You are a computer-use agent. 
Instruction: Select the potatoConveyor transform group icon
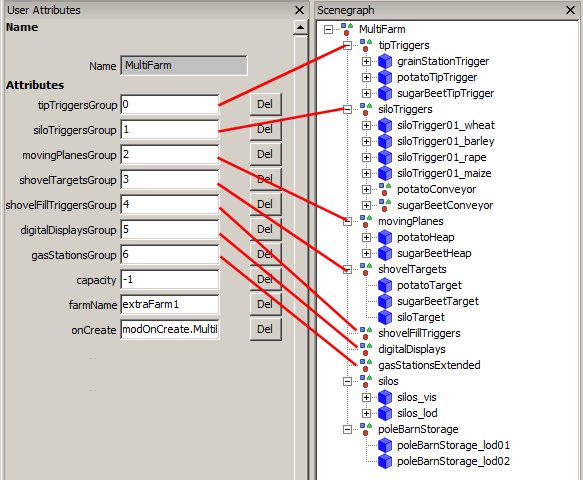coord(385,189)
